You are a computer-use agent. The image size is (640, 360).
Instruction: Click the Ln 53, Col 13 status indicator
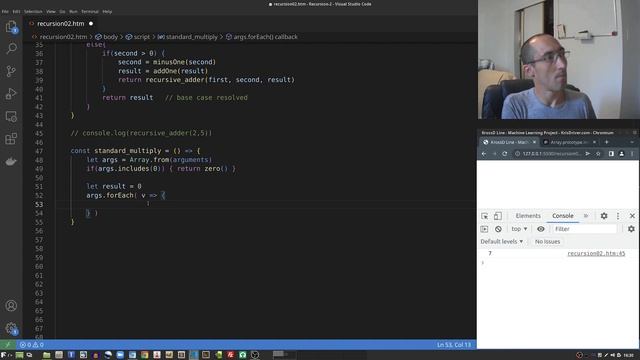[x=453, y=345]
